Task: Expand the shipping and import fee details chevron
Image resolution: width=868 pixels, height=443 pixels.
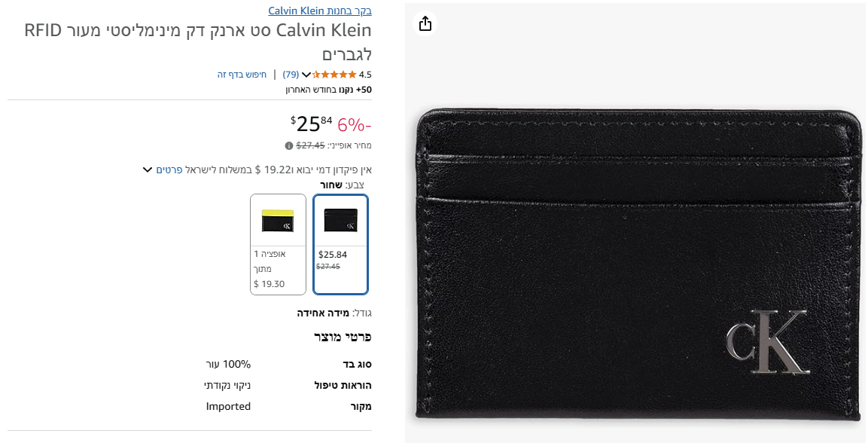Action: pos(148,170)
